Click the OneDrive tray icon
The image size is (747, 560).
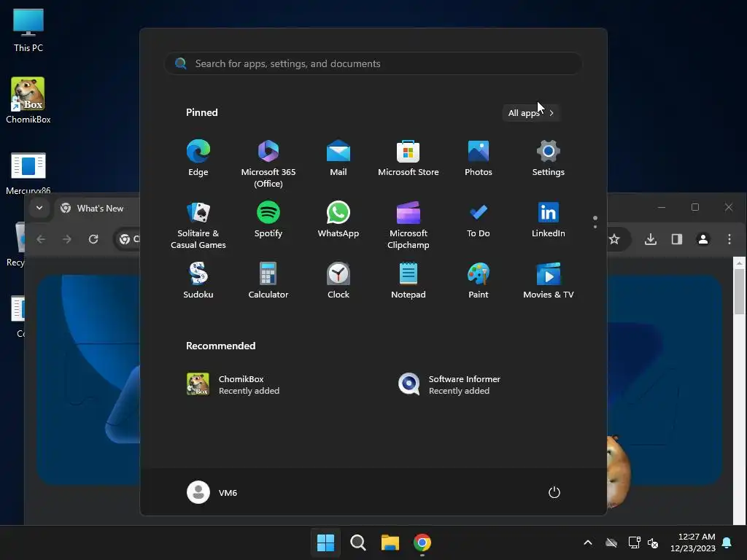(x=611, y=542)
